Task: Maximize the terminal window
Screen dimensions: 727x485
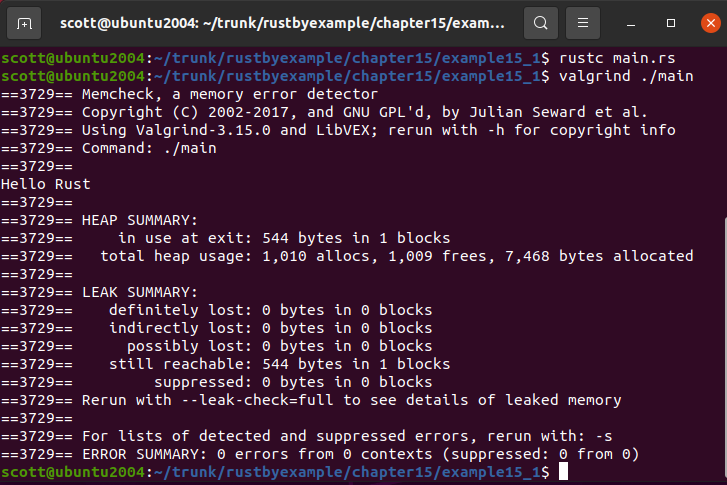Action: coord(671,23)
